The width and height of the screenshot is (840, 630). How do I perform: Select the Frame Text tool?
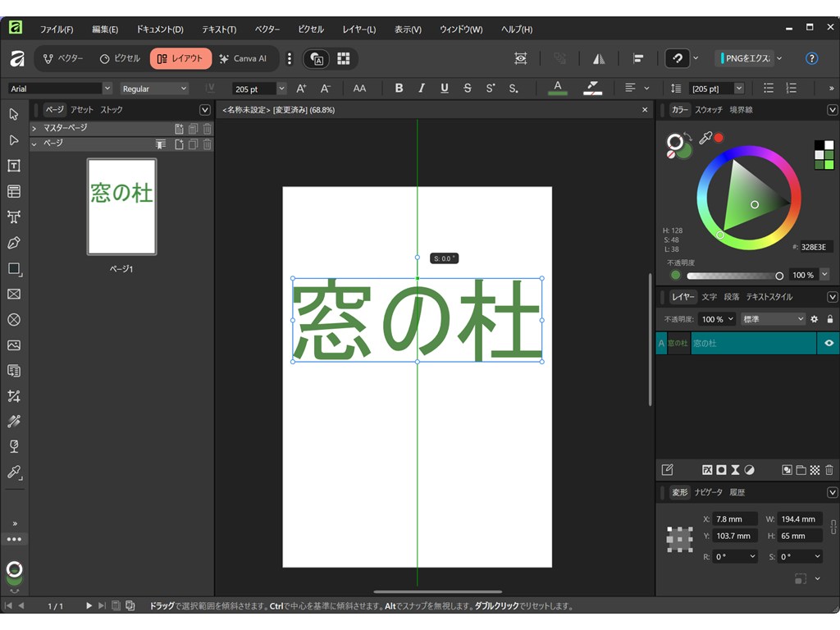(x=13, y=166)
